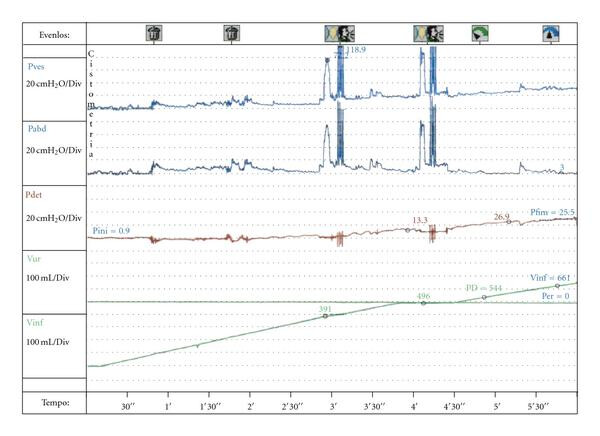Viewport: 600px width, 436px height.
Task: Click the Pfim = 25.5 annotation
Action: click(552, 212)
